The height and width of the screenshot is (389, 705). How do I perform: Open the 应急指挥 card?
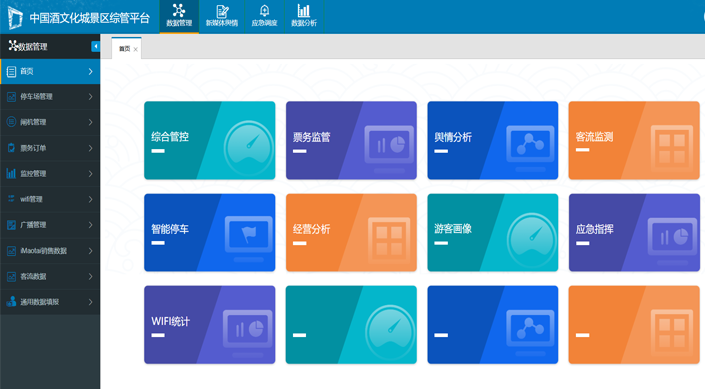(634, 233)
